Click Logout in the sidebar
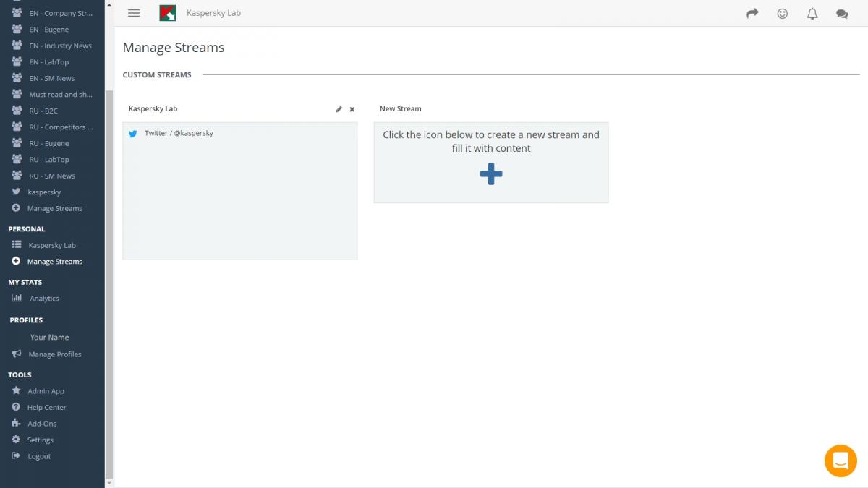This screenshot has width=868, height=488. click(x=39, y=456)
